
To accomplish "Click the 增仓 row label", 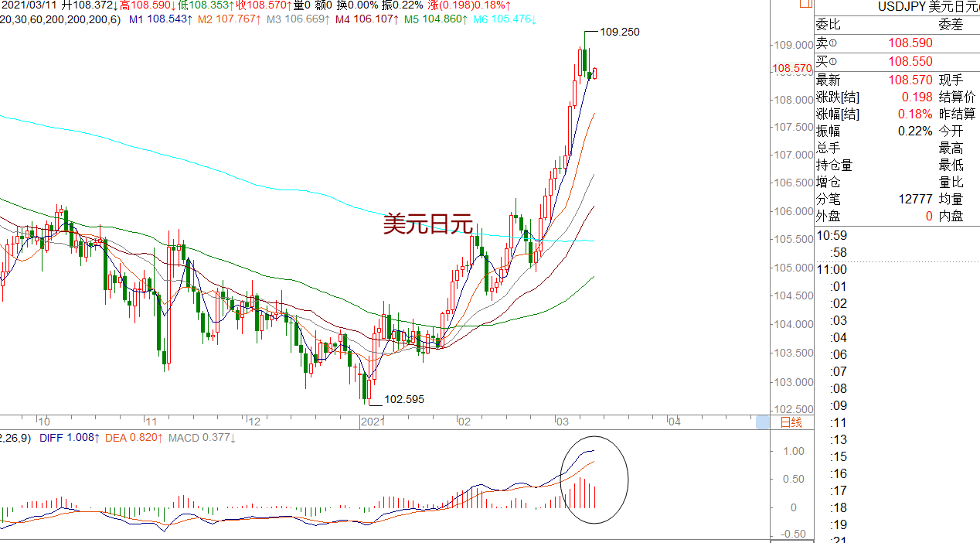I will 828,183.
